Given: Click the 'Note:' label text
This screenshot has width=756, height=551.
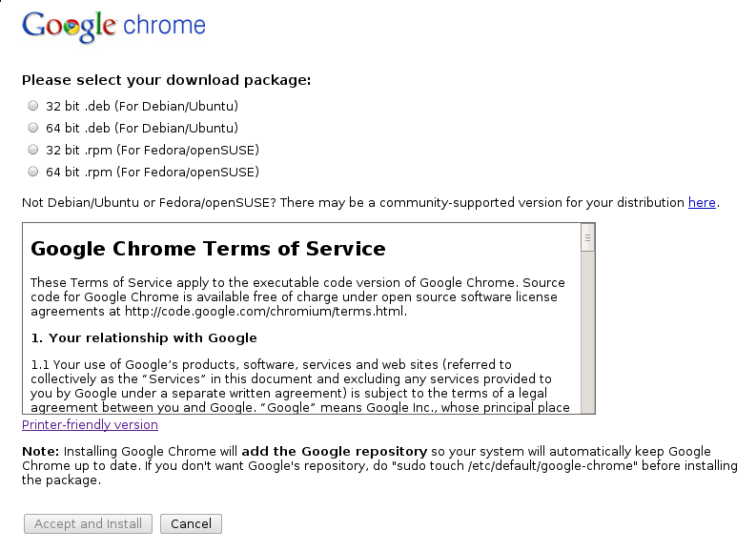Looking at the screenshot, I should pyautogui.click(x=40, y=452).
